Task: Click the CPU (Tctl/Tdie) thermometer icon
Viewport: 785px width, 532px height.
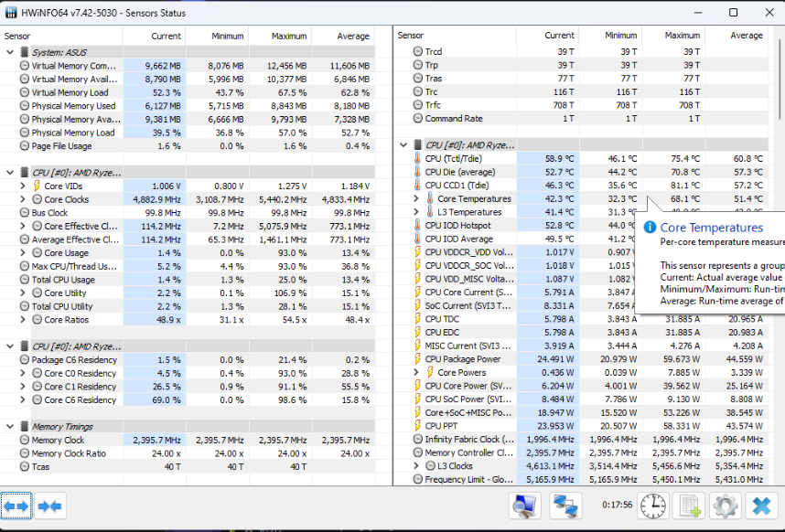Action: point(417,158)
